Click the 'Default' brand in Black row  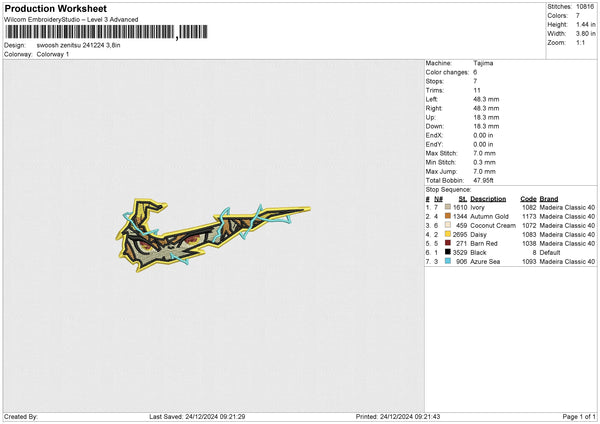pyautogui.click(x=550, y=253)
